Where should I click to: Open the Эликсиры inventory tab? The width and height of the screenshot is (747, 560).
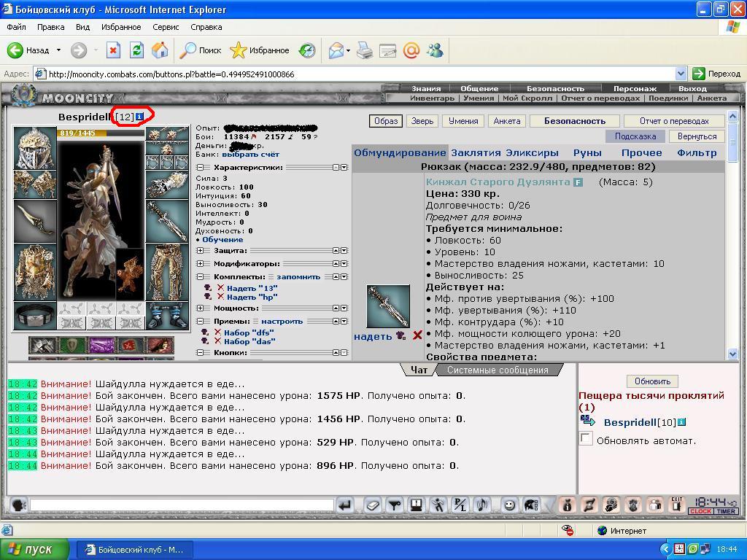(x=532, y=153)
